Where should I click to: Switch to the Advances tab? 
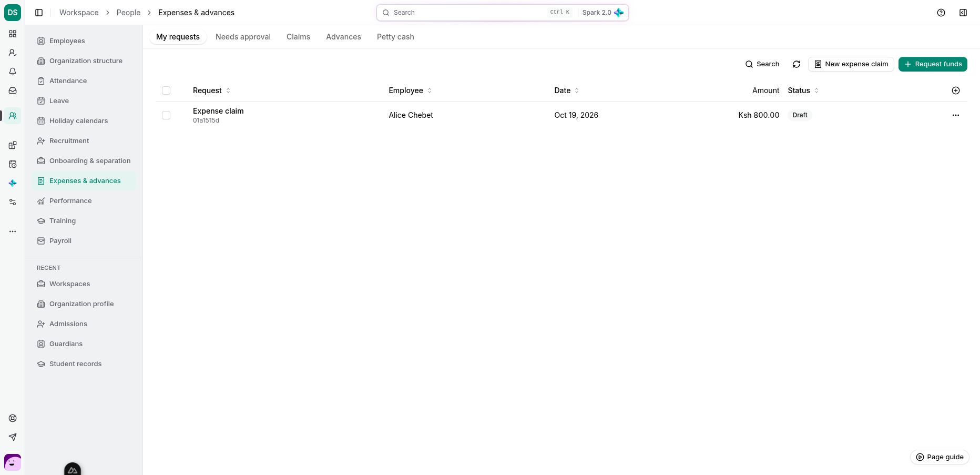coord(343,37)
